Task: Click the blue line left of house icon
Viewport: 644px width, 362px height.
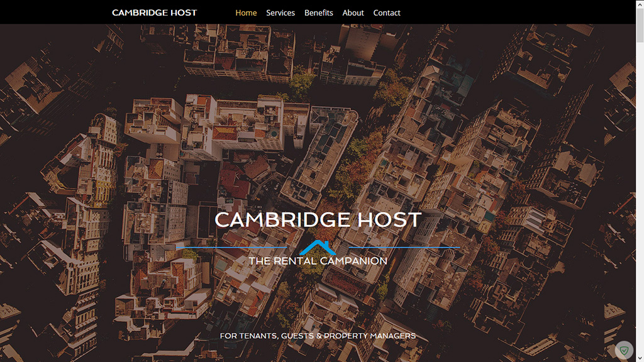Action: coord(231,248)
